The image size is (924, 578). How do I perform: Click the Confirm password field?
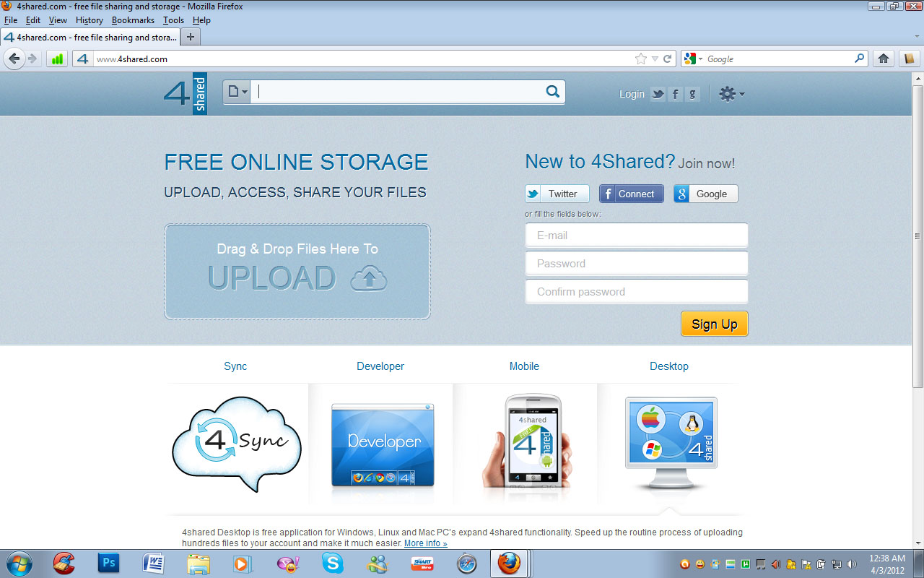click(x=637, y=292)
